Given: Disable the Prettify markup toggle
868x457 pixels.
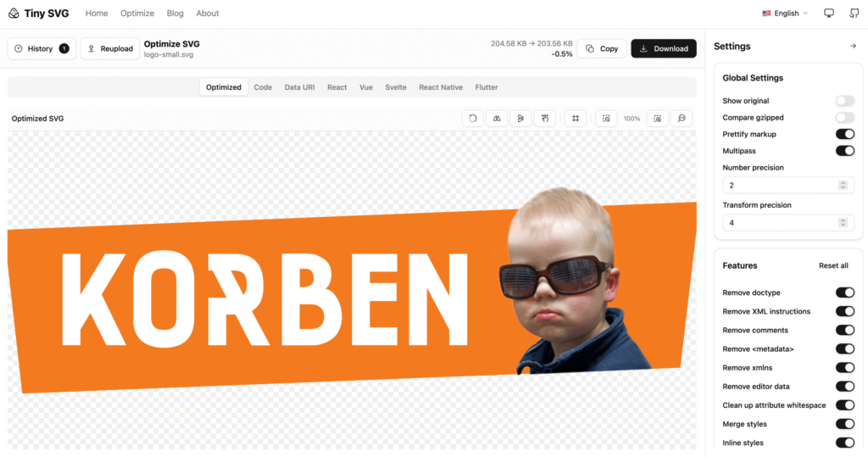Looking at the screenshot, I should coord(844,134).
